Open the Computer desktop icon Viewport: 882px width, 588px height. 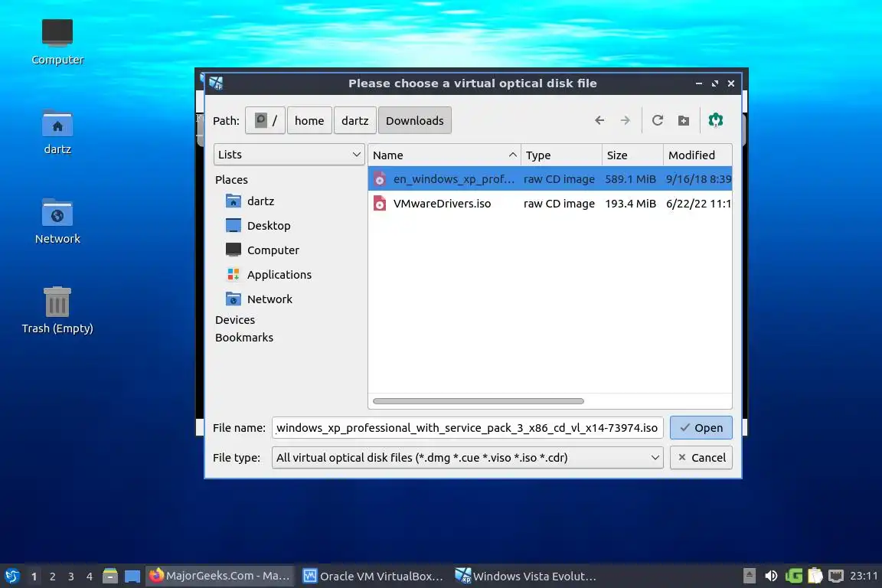(x=57, y=41)
